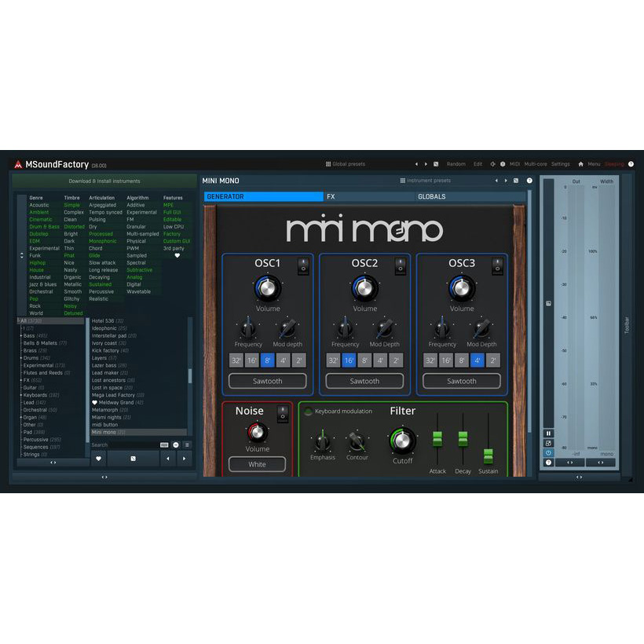Click hexagon info icon next to MIDI
The width and height of the screenshot is (644, 644).
tap(503, 164)
